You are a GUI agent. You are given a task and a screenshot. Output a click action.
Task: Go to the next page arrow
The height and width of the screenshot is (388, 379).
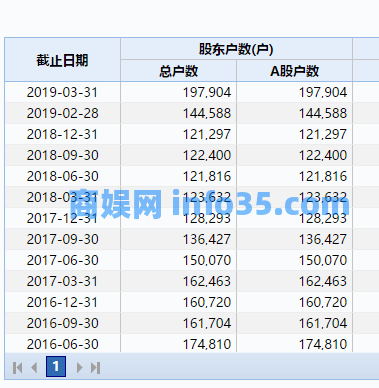79,368
